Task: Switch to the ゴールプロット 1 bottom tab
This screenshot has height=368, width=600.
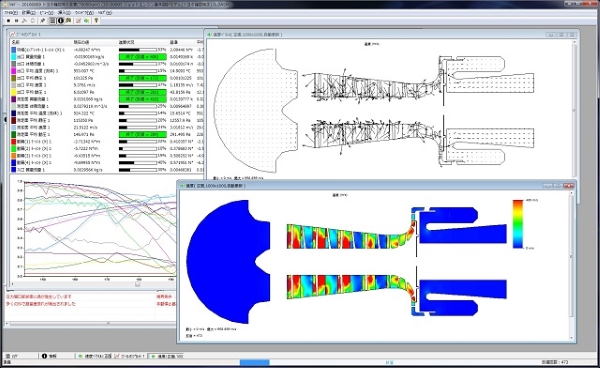Action: [x=130, y=356]
